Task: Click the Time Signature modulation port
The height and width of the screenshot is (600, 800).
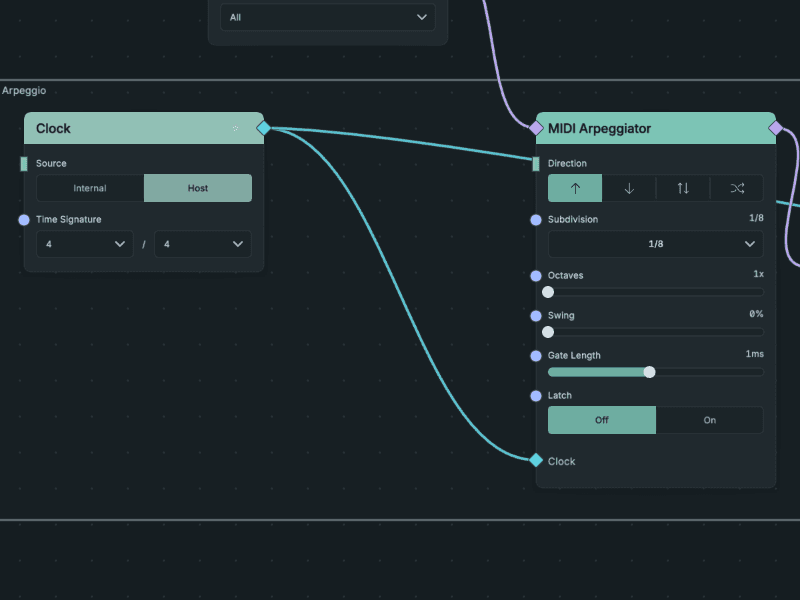Action: click(23, 220)
